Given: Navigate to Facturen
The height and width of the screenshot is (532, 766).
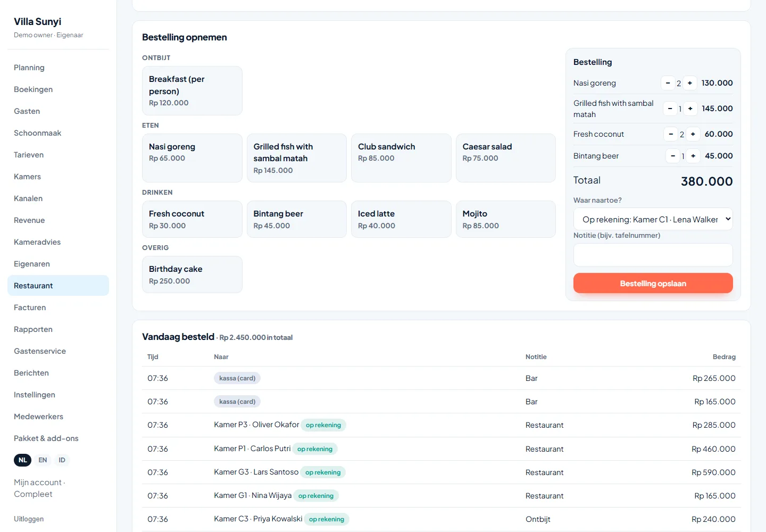Looking at the screenshot, I should click(x=58, y=307).
